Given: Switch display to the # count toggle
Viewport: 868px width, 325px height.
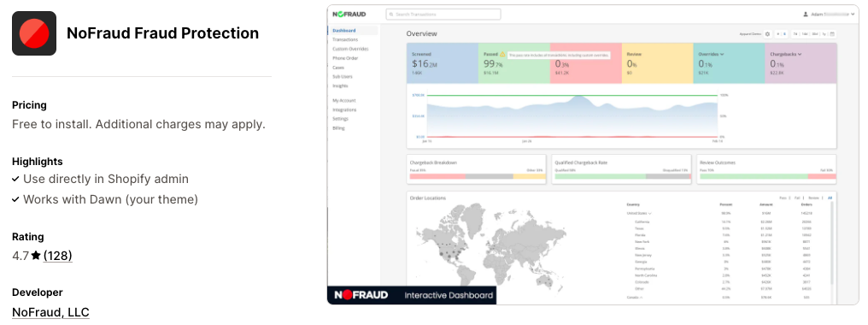Looking at the screenshot, I should tap(777, 34).
